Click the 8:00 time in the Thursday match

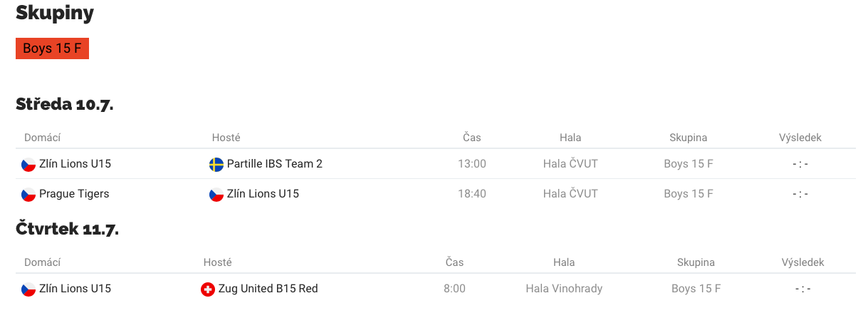pos(454,289)
